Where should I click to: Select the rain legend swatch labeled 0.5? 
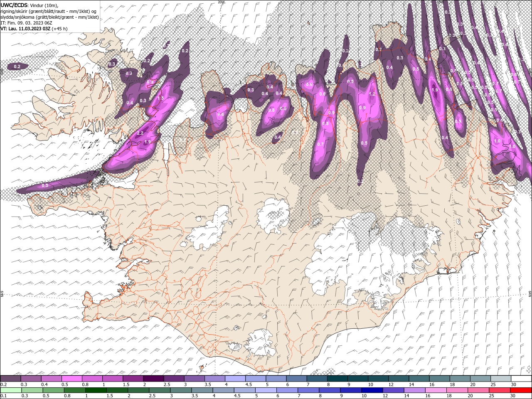coord(53,390)
